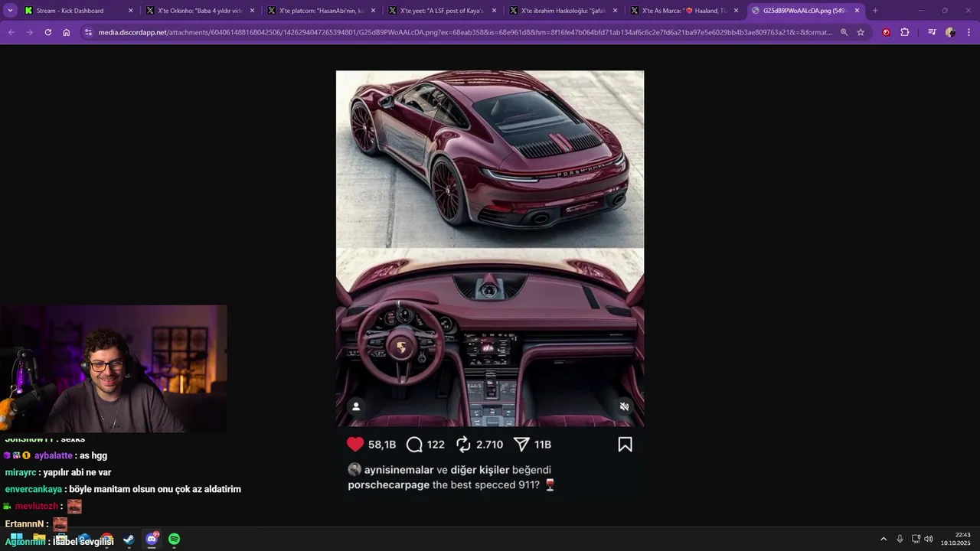Click the aynisinemalar username
Viewport: 980px width, 551px height.
399,470
